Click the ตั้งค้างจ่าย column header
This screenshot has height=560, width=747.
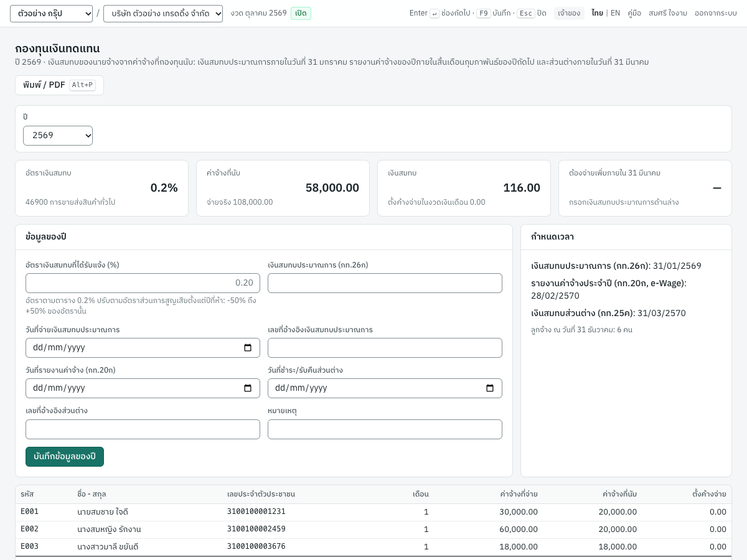[709, 495]
